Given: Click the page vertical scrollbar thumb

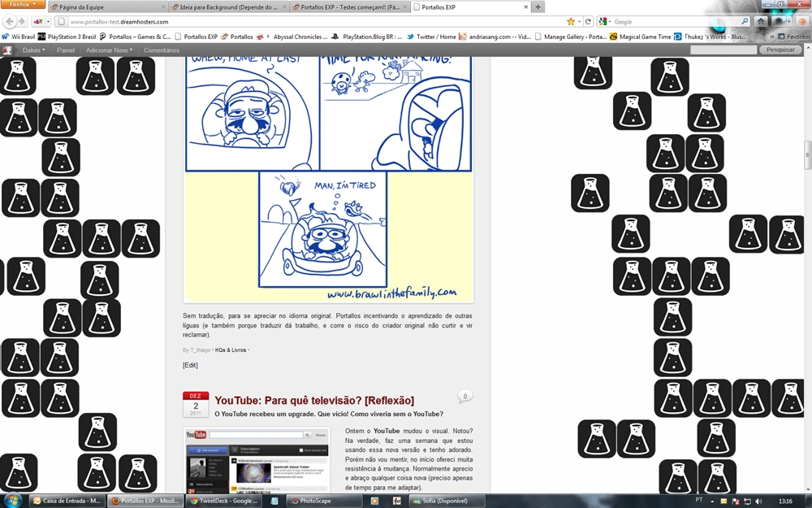Looking at the screenshot, I should pyautogui.click(x=807, y=154).
